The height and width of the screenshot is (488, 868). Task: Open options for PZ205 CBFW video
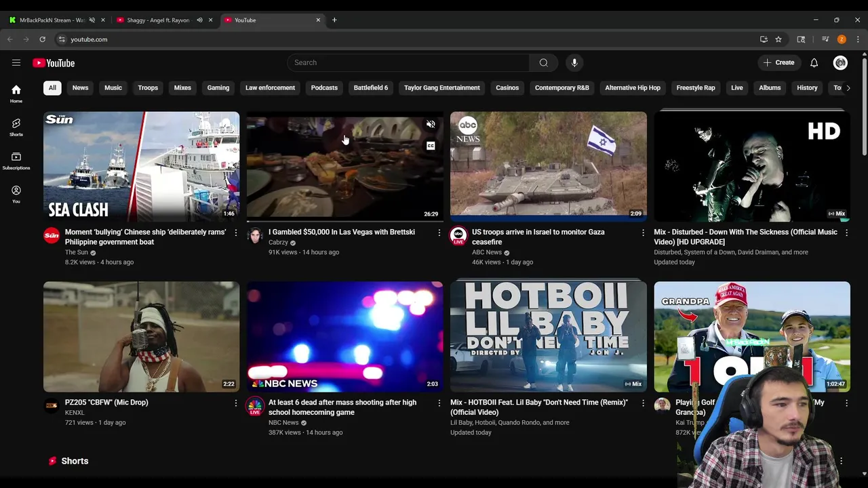pyautogui.click(x=236, y=403)
